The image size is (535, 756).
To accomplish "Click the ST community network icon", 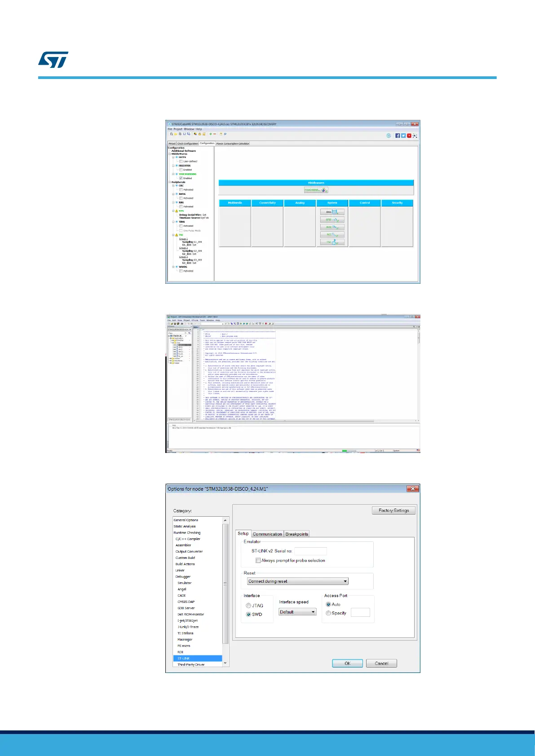I will pos(415,136).
